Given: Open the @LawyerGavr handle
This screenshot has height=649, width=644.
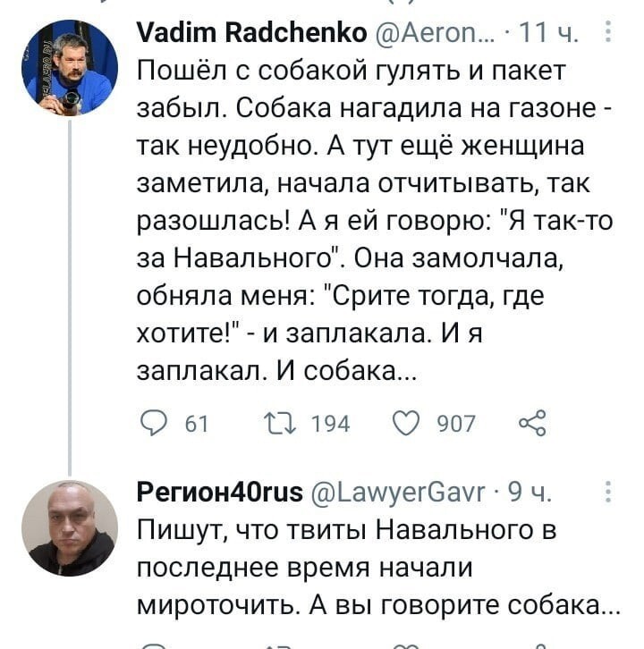Looking at the screenshot, I should [x=398, y=493].
